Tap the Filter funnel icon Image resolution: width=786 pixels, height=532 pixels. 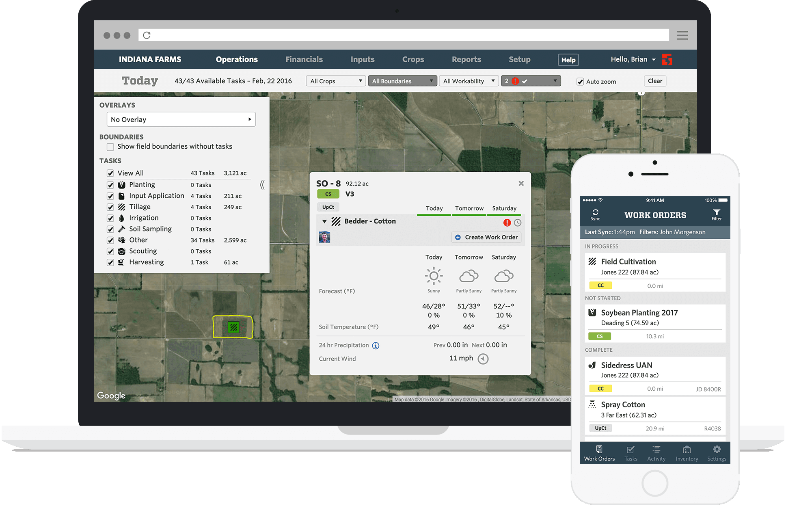click(716, 213)
